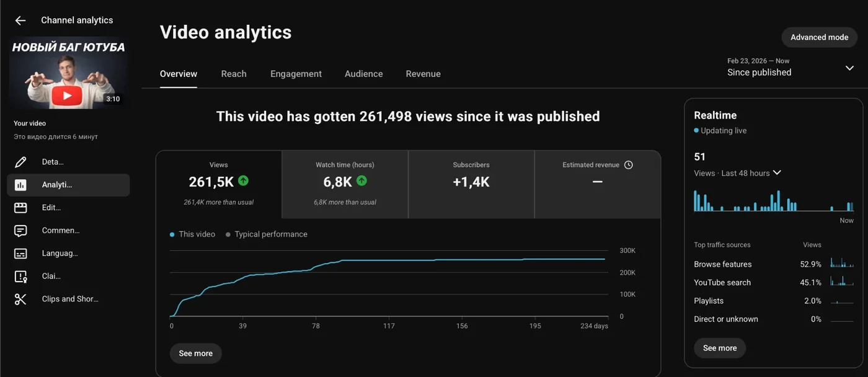Switch to the Revenue tab
868x377 pixels.
(423, 74)
